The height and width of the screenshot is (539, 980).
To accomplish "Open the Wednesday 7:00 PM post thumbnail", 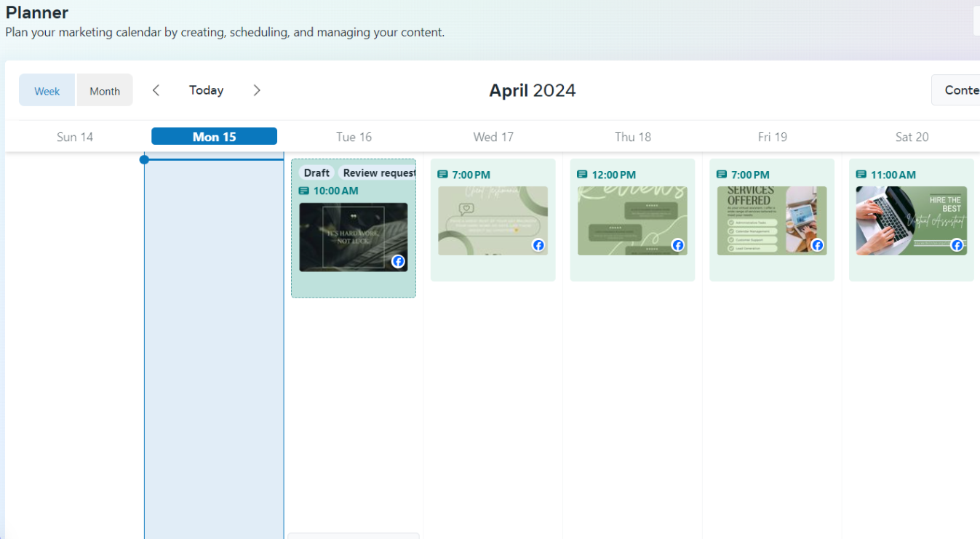I will click(493, 221).
